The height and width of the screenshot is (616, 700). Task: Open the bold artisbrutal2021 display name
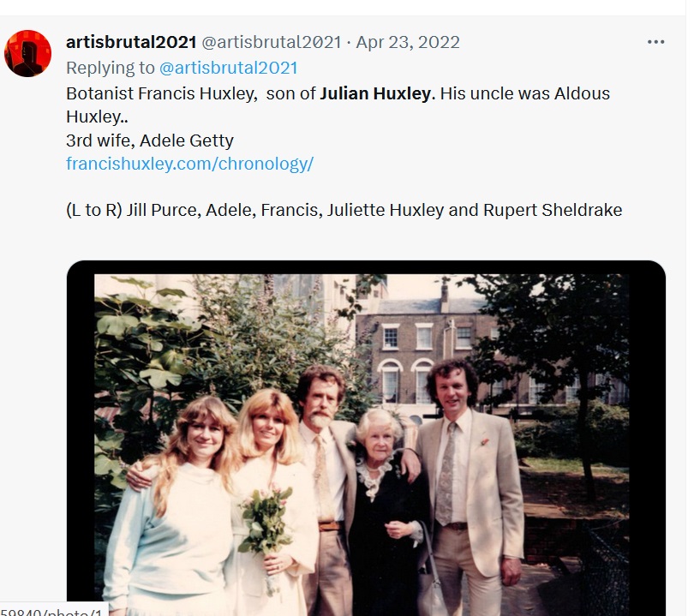(131, 42)
